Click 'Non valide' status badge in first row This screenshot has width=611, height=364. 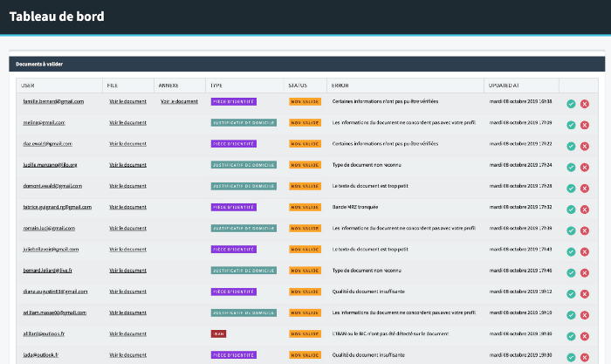304,101
